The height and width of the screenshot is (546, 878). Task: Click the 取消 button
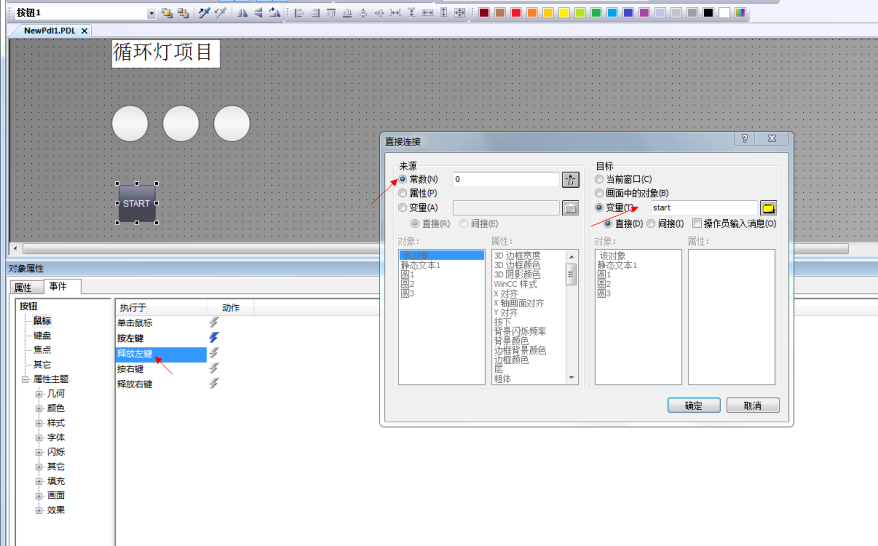tap(753, 405)
